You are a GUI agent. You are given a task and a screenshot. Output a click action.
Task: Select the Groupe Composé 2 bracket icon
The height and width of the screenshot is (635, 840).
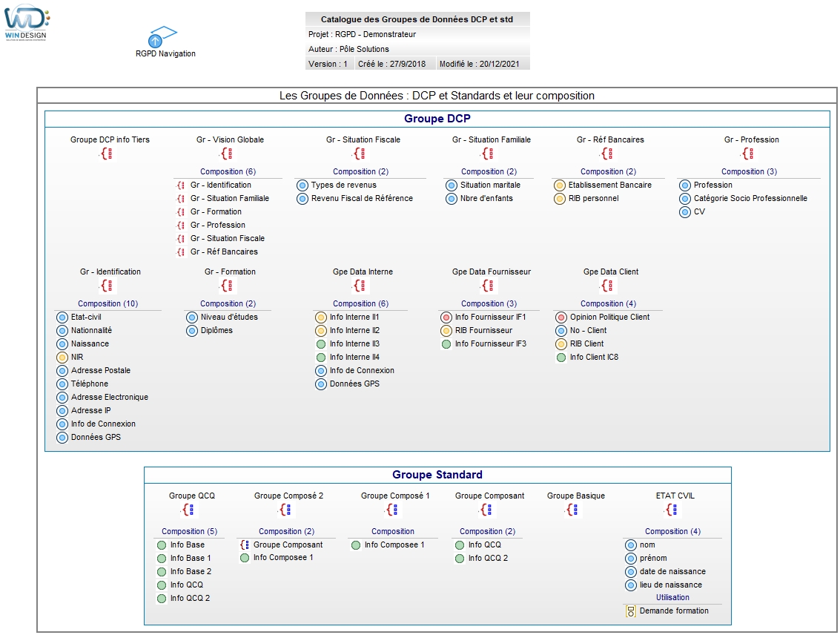point(285,510)
